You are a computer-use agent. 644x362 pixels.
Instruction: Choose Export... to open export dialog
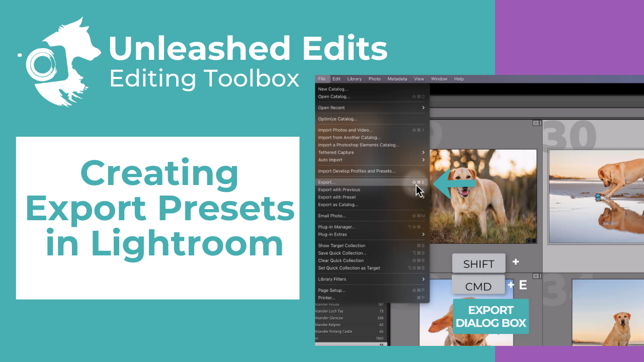(x=372, y=182)
